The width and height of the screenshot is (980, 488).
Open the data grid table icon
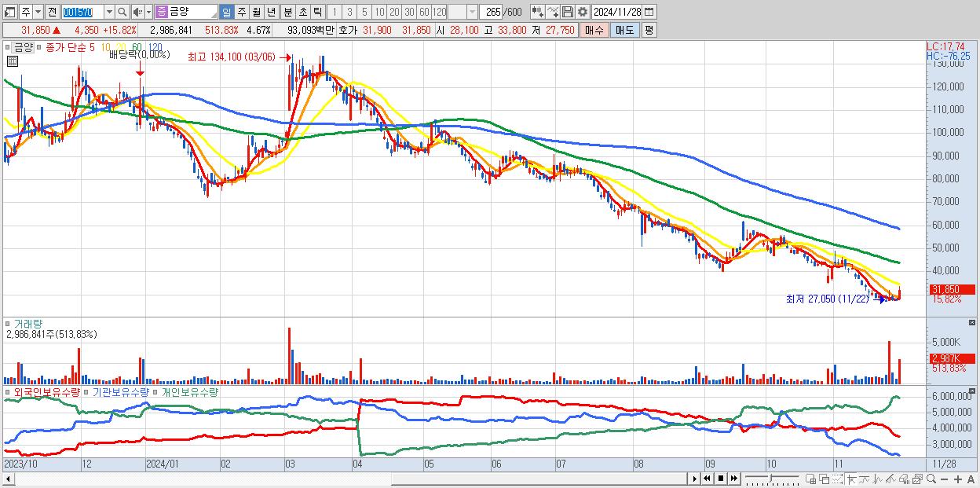coord(13,61)
